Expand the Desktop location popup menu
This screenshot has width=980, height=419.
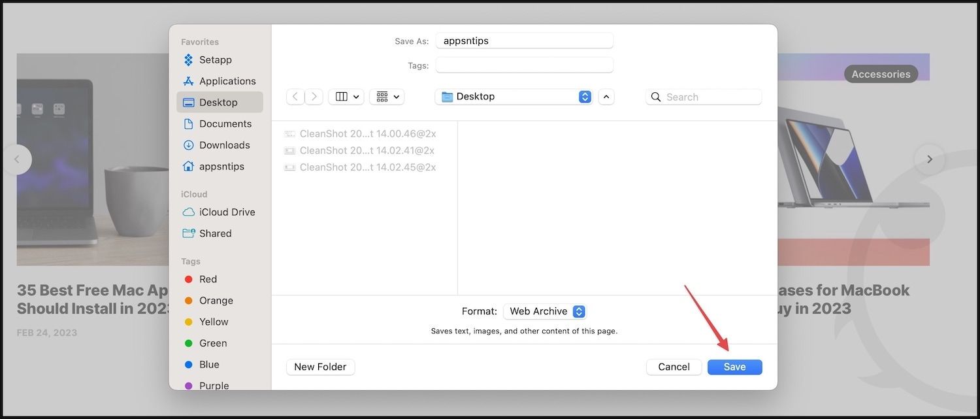(515, 97)
